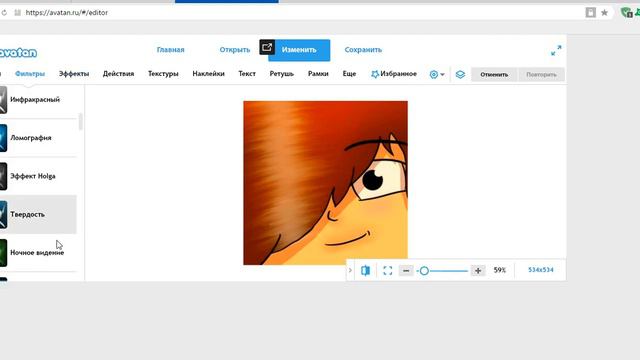Click the green shield extension icon

(x=626, y=13)
